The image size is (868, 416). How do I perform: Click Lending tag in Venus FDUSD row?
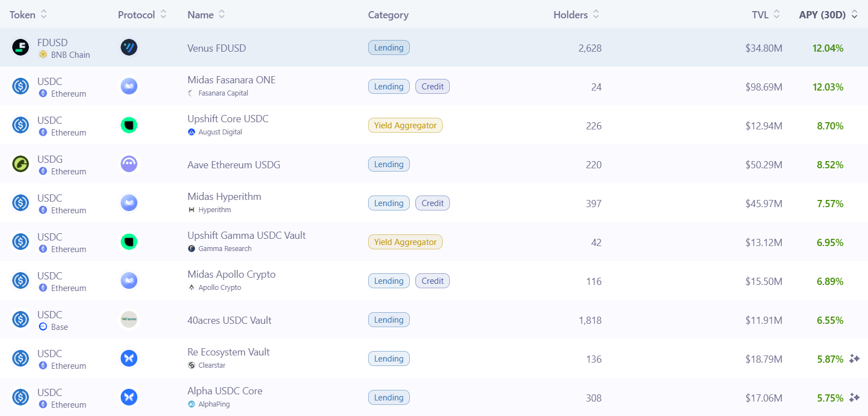click(389, 48)
